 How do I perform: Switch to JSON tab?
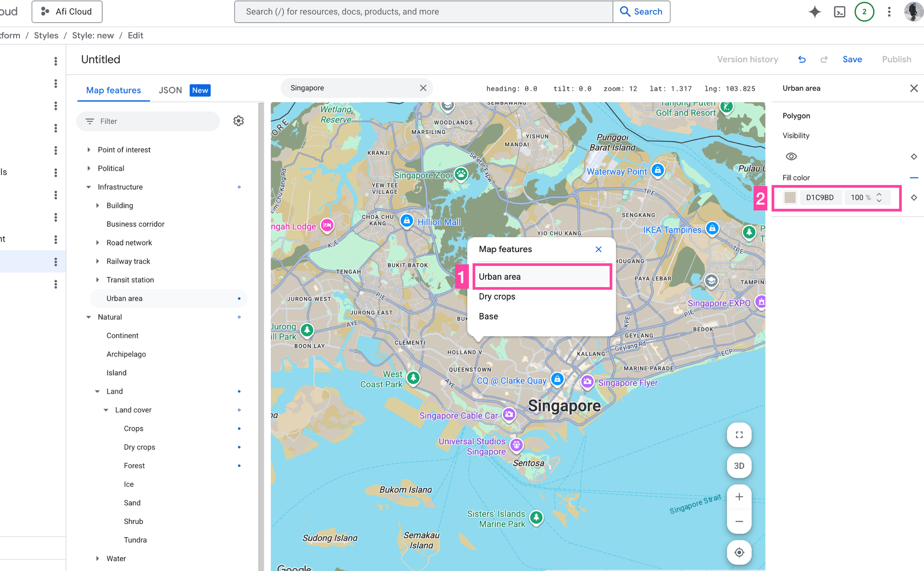(170, 90)
